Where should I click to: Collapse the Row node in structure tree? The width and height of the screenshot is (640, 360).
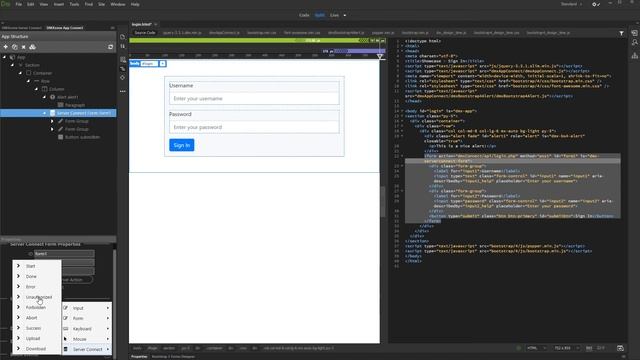28,81
